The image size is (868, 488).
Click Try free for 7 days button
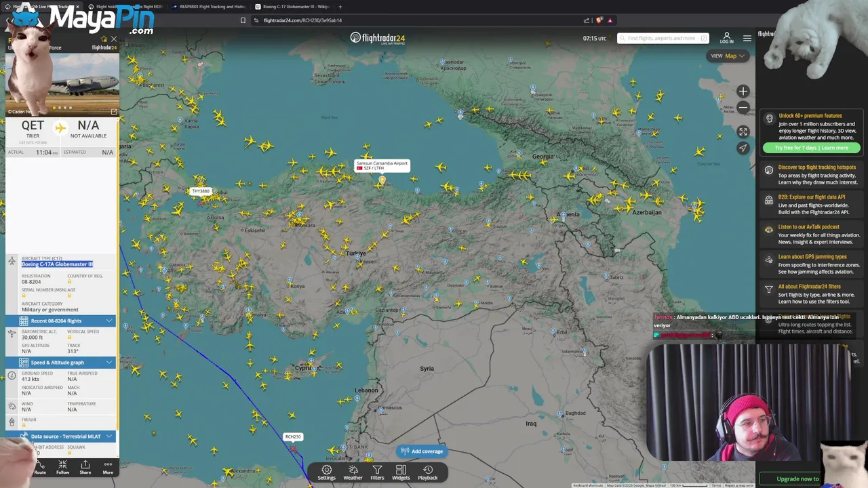pyautogui.click(x=812, y=148)
